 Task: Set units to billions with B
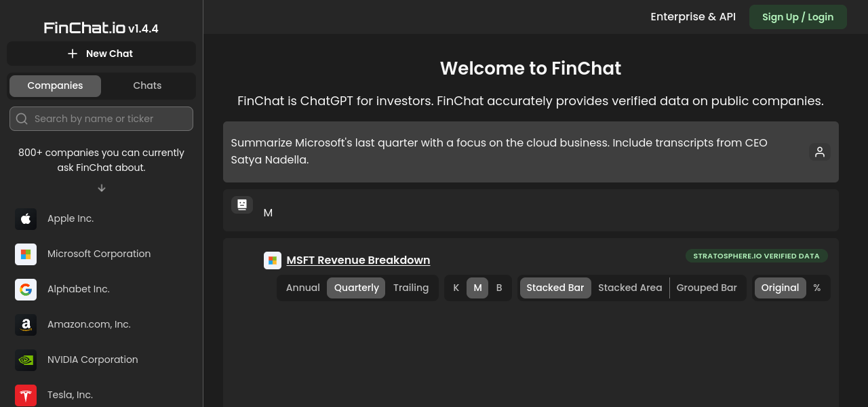tap(499, 288)
